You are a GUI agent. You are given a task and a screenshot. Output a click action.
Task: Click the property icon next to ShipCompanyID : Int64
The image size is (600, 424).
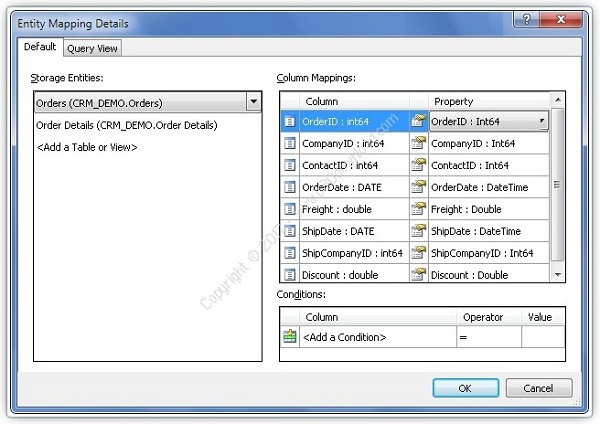coord(419,252)
